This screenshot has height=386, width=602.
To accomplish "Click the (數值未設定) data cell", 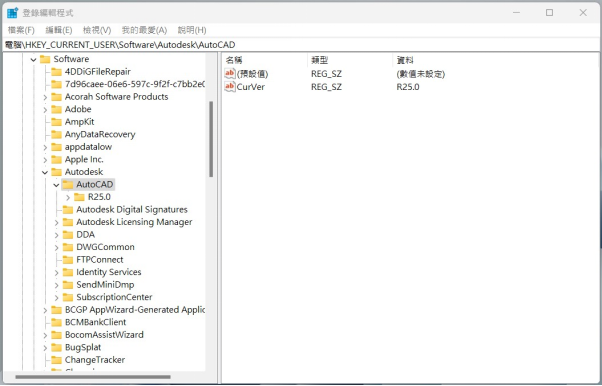I will coord(420,74).
